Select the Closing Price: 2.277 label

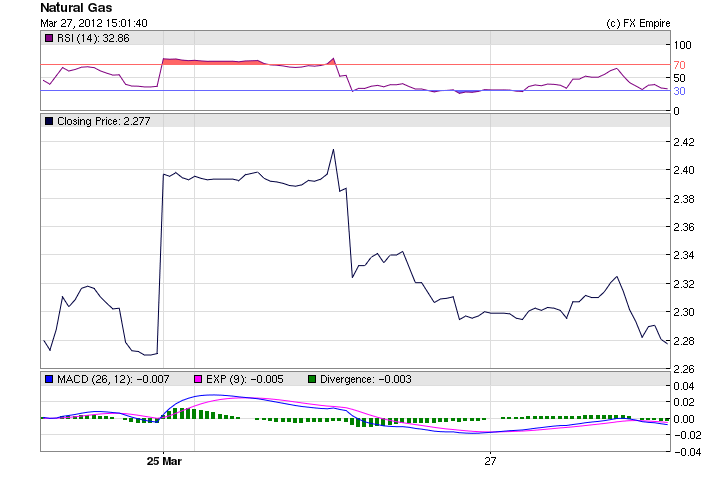(103, 121)
